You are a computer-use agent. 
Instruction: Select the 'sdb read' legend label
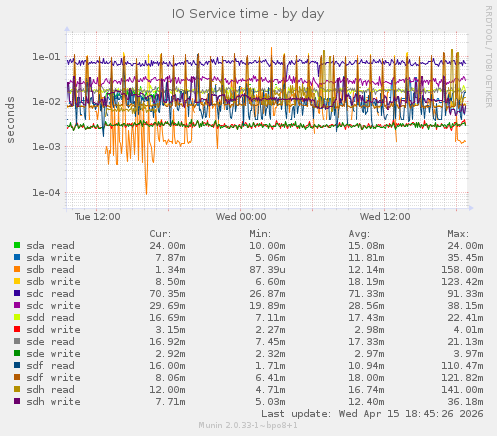click(50, 270)
